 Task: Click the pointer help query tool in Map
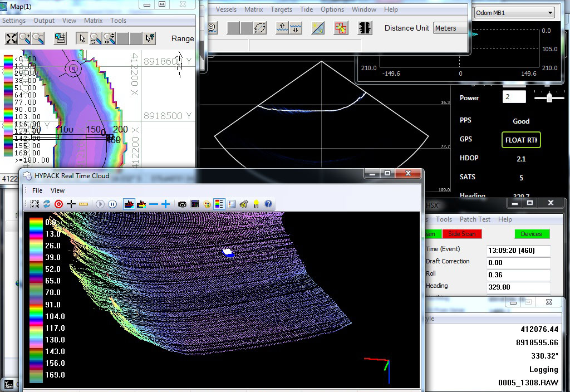149,38
